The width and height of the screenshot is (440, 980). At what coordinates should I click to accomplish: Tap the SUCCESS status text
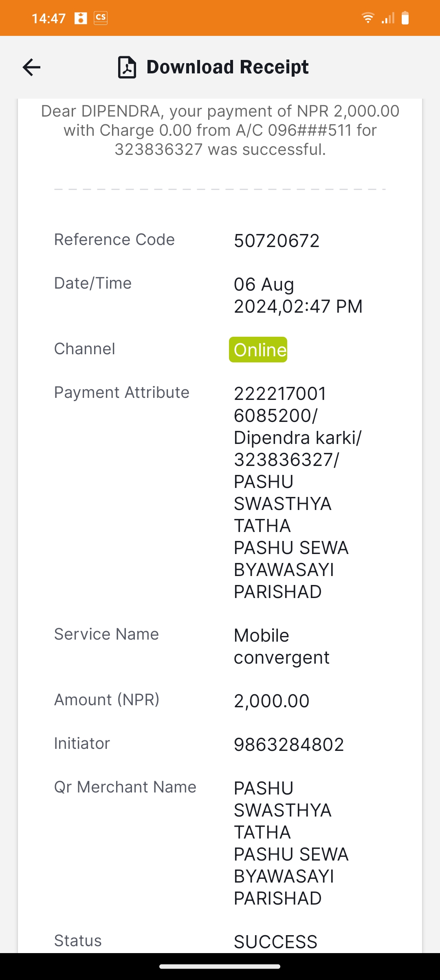point(275,942)
